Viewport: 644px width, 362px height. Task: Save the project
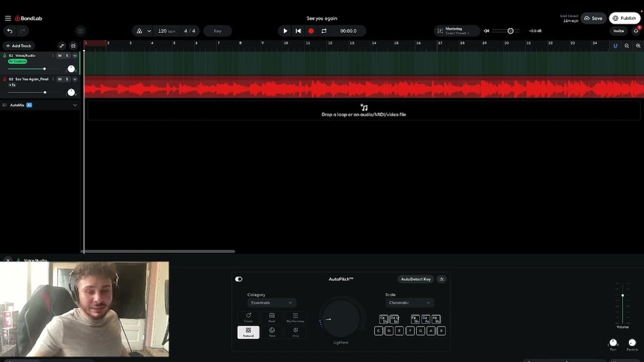594,18
